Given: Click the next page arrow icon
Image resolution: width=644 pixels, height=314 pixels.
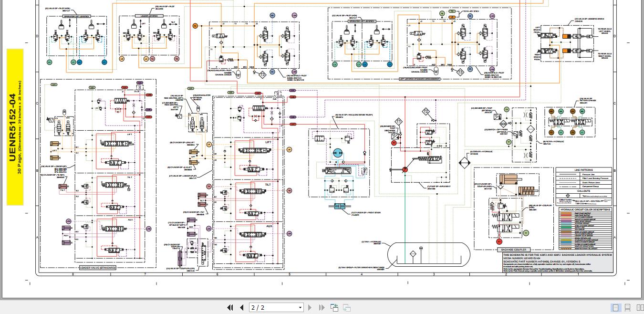Looking at the screenshot, I should pos(310,307).
